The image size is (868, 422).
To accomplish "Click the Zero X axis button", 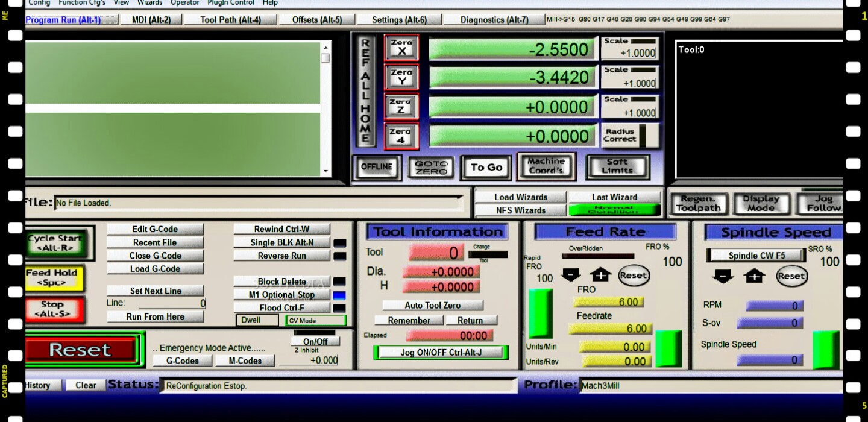I will tap(401, 48).
